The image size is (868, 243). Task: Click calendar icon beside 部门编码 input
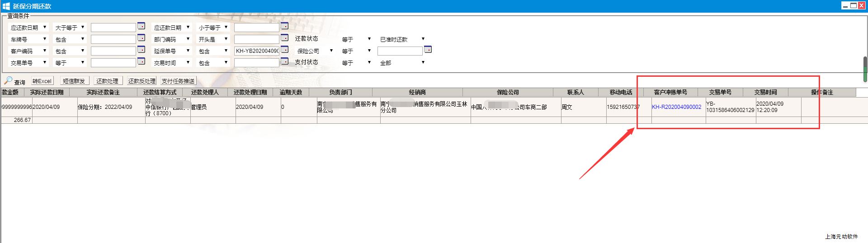tap(284, 38)
